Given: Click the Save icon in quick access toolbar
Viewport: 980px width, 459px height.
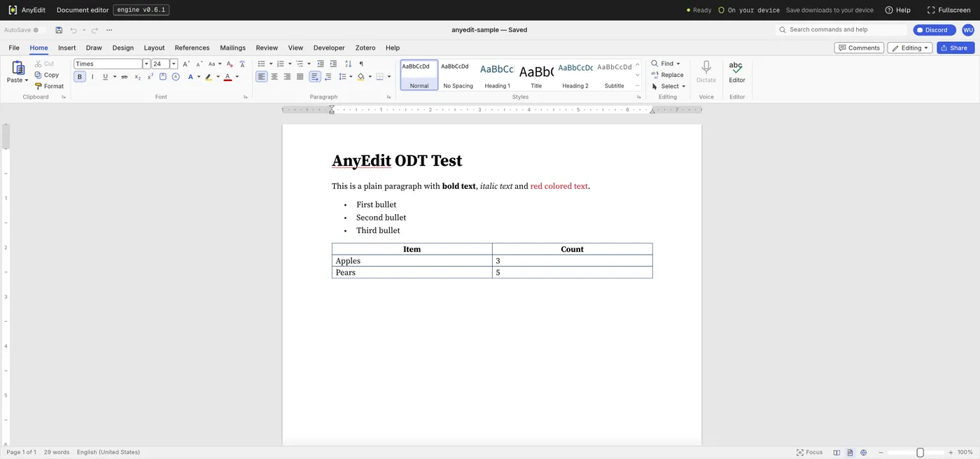Looking at the screenshot, I should tap(59, 30).
